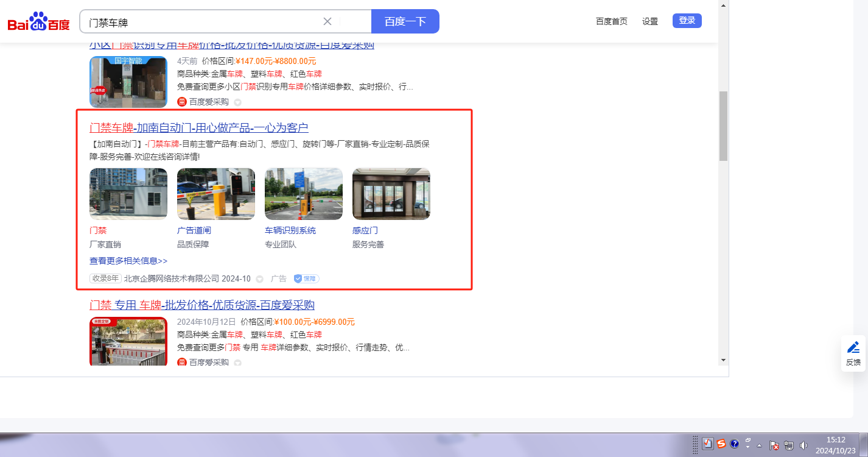
Task: Click the 百度爱采购 icon under the ¥147.00 result
Action: [182, 102]
